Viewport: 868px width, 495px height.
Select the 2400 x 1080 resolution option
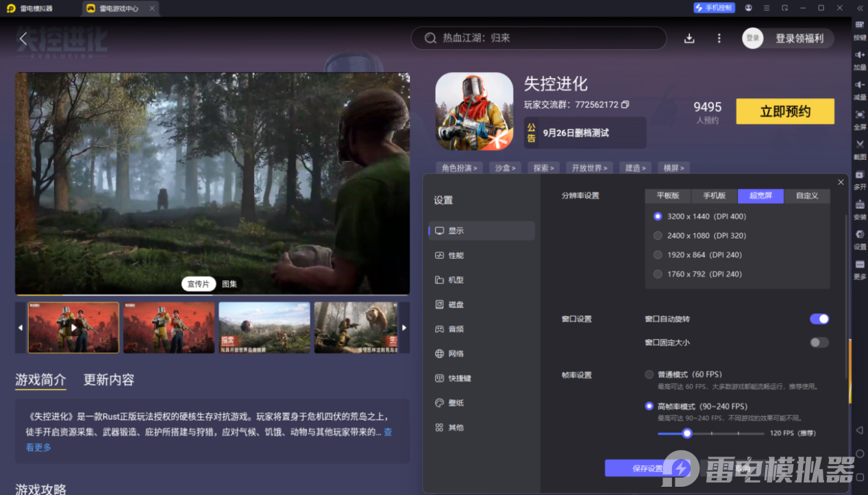pos(657,235)
